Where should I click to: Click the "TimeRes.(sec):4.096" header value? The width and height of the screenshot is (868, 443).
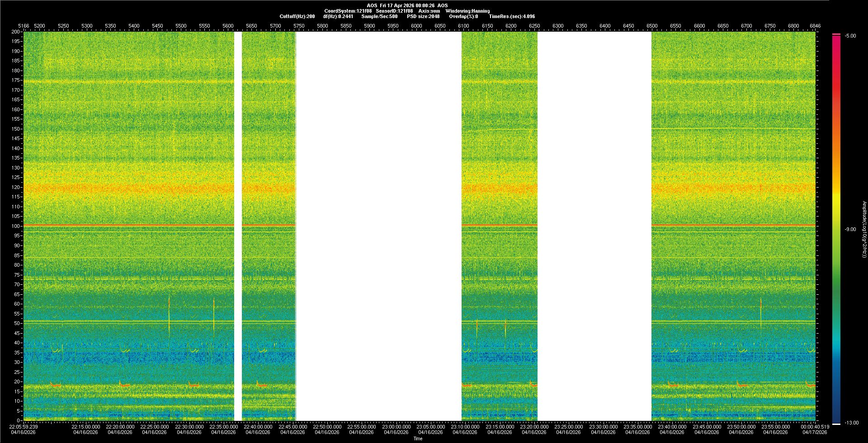[512, 16]
